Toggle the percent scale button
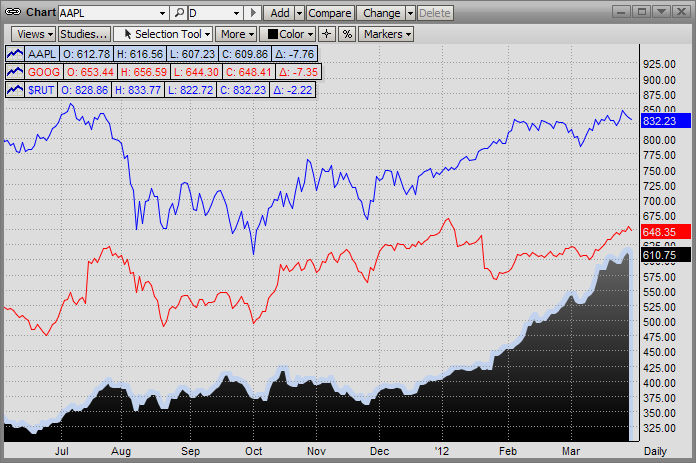Image resolution: width=696 pixels, height=463 pixels. coord(347,34)
